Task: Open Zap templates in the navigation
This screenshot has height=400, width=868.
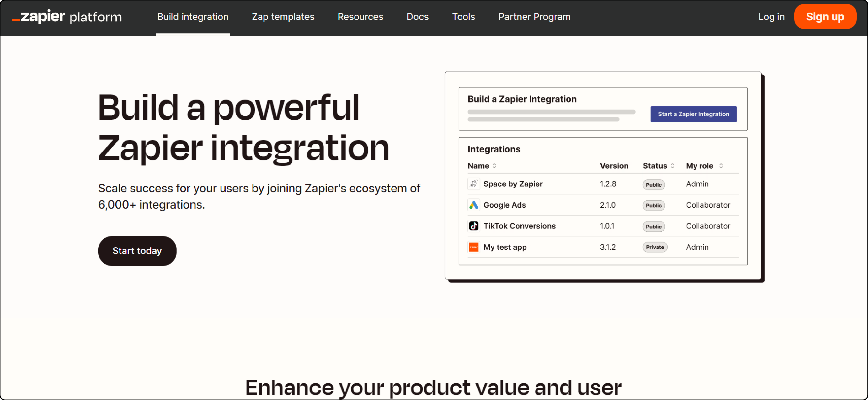Action: 283,17
